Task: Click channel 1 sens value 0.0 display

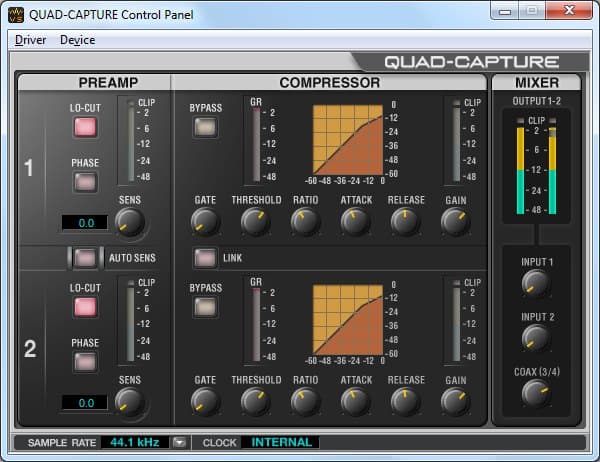Action: tap(85, 223)
